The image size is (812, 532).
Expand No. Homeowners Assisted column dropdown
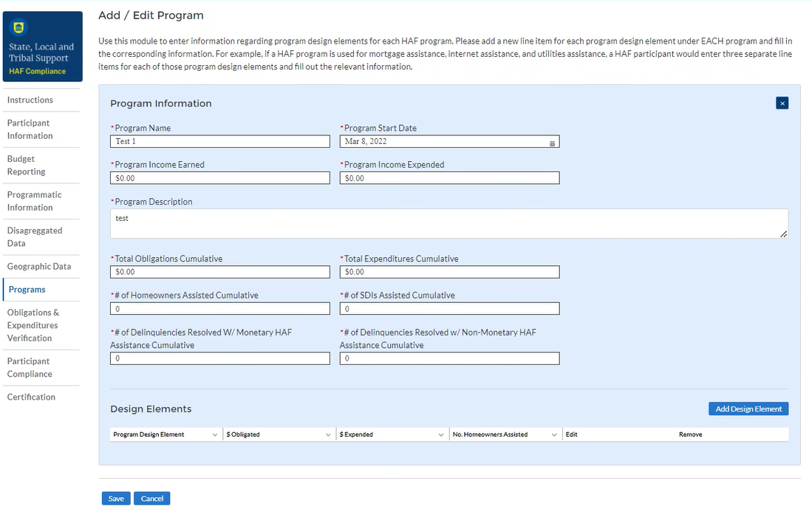[x=554, y=434]
